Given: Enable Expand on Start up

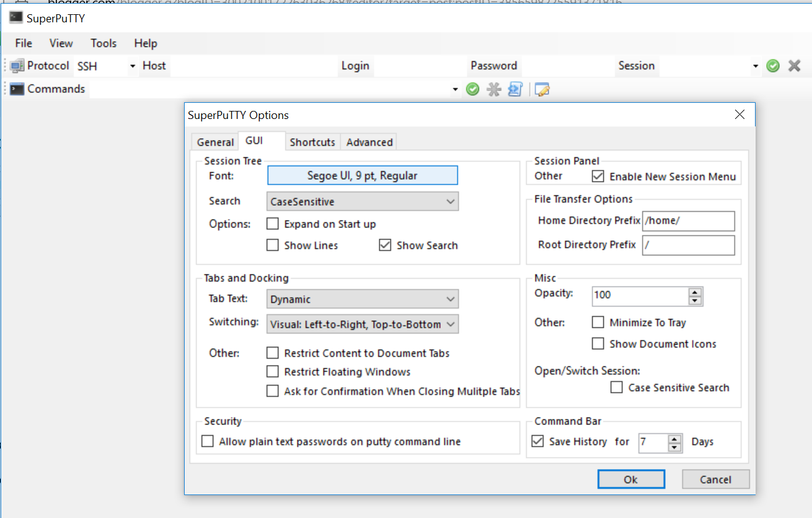Looking at the screenshot, I should (272, 224).
